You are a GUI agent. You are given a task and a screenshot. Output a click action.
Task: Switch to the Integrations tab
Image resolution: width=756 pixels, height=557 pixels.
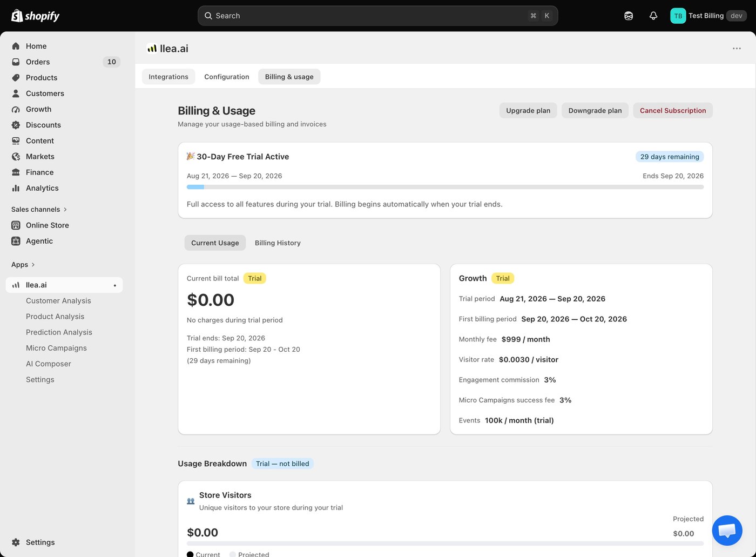(168, 77)
